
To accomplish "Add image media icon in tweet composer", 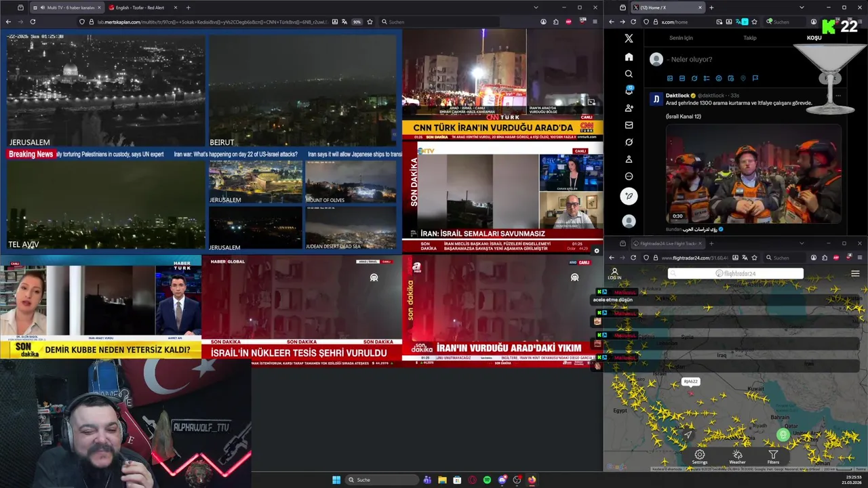I will 670,79.
